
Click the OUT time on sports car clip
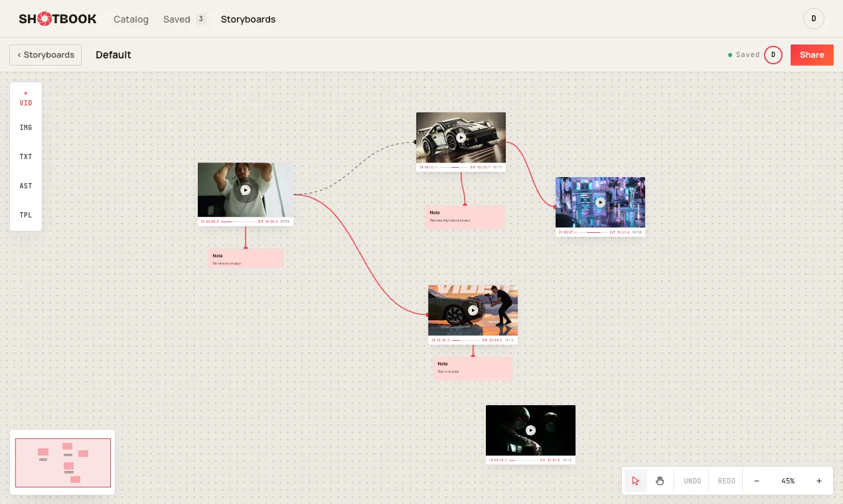point(481,168)
